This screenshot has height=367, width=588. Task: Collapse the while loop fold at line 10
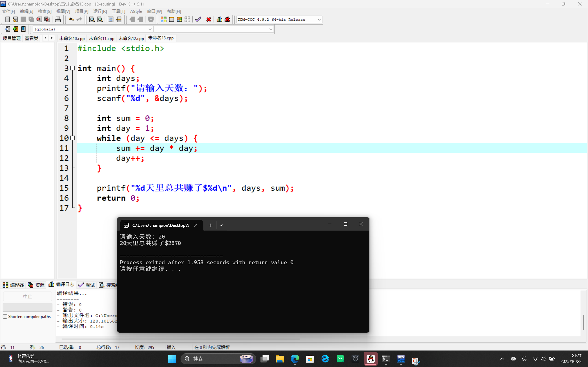(x=72, y=138)
